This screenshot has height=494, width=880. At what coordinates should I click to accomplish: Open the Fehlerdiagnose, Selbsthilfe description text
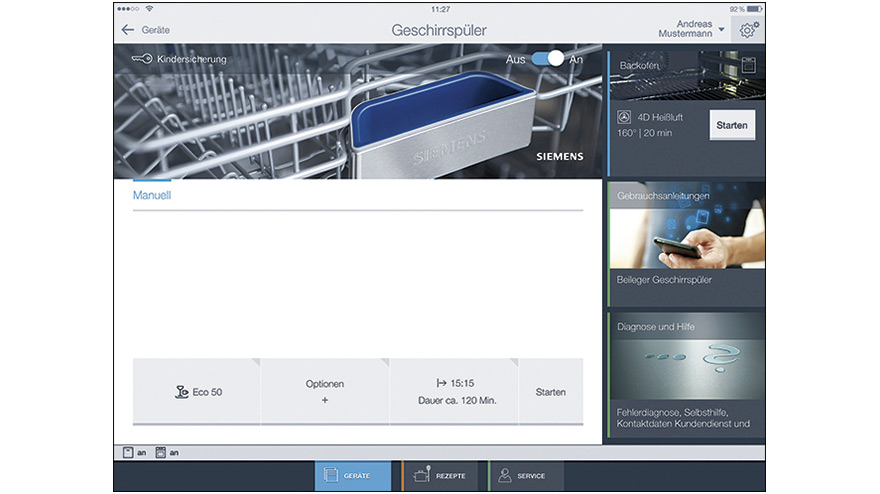click(683, 418)
